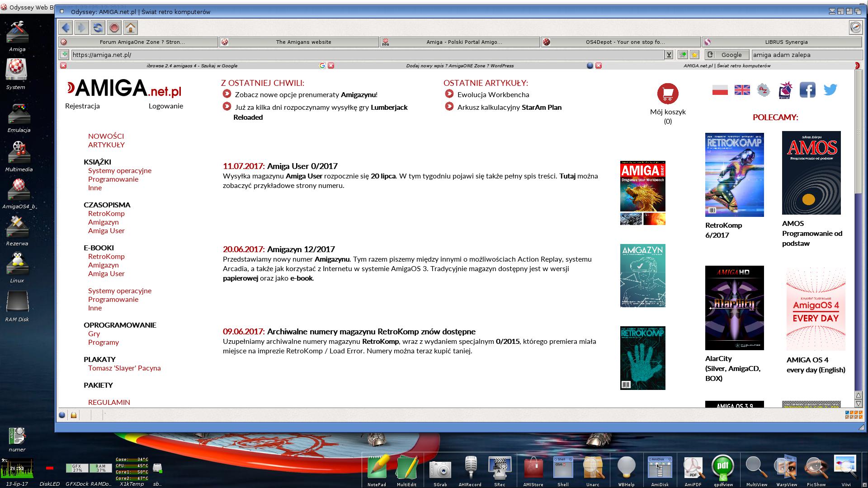This screenshot has height=488, width=868.
Task: Open the Linux penguin desktop icon
Action: pos(17,263)
